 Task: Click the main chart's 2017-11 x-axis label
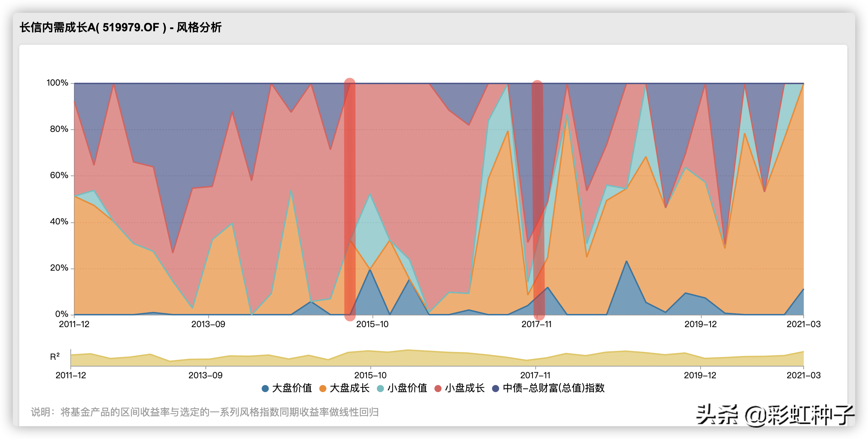[x=537, y=324]
